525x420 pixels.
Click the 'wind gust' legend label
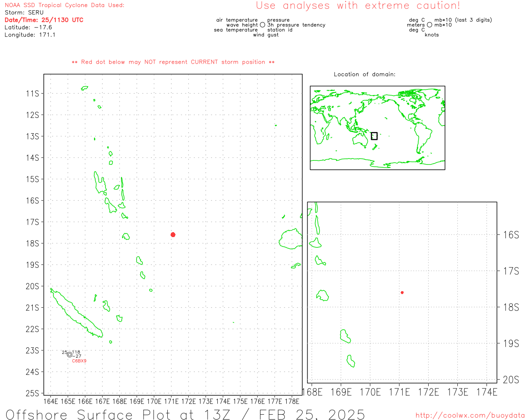(x=266, y=35)
